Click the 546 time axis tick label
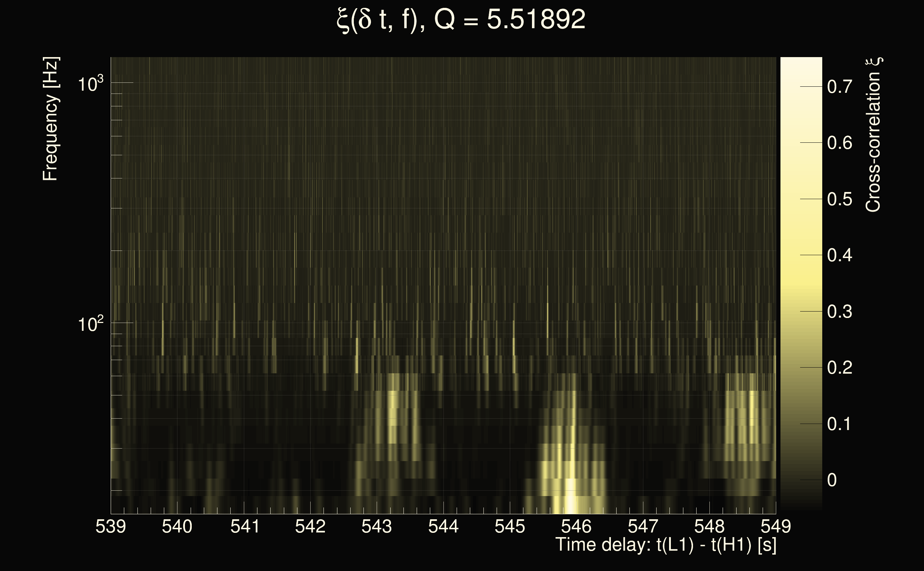 pos(576,526)
